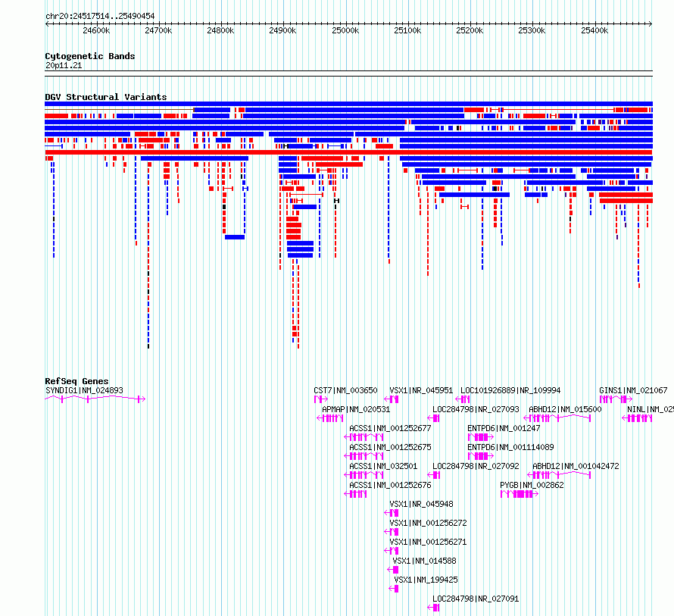Viewport: 674px width, 616px height.
Task: Click the RefSeq Genes track title
Action: [76, 381]
